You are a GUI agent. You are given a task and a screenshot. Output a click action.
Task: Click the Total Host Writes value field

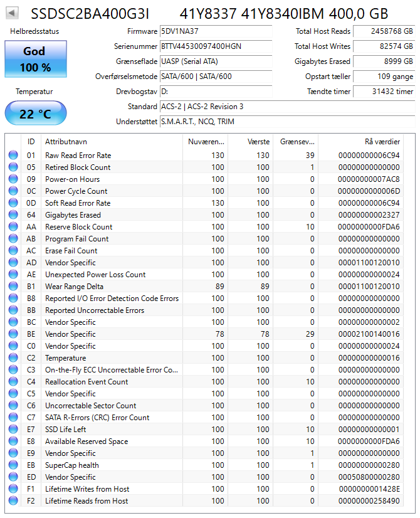[x=384, y=46]
